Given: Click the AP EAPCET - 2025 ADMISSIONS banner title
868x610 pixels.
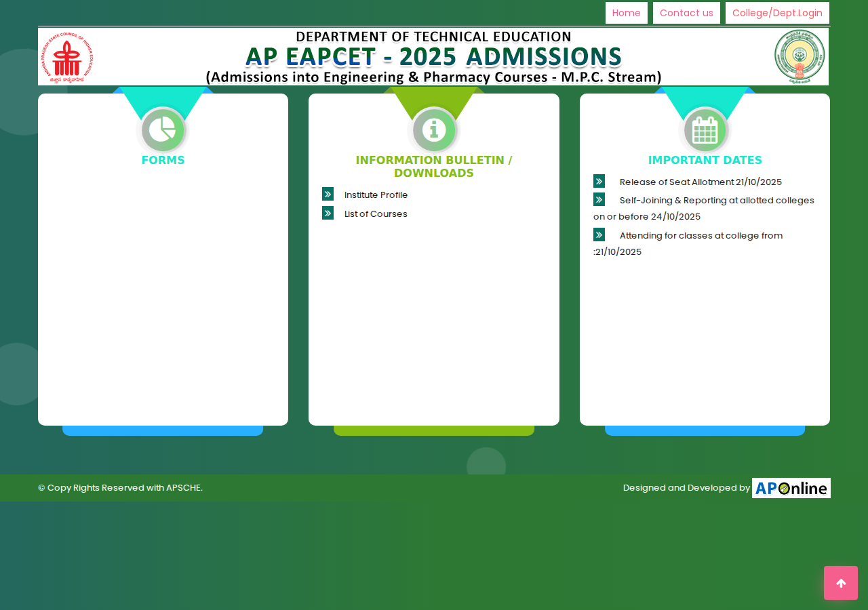Looking at the screenshot, I should tap(433, 57).
